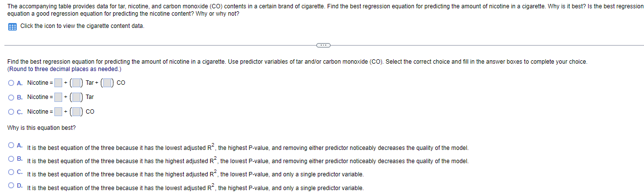Click Tar coefficient box in option A

tap(77, 83)
